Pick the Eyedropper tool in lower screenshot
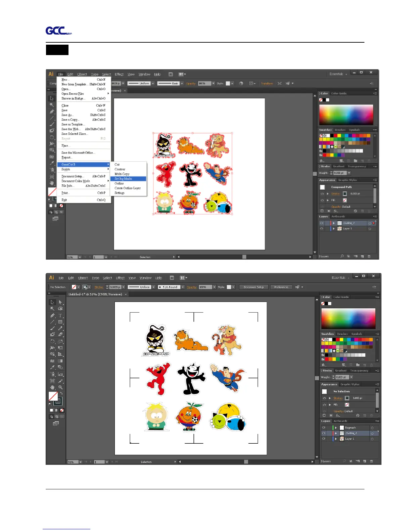 (52, 367)
